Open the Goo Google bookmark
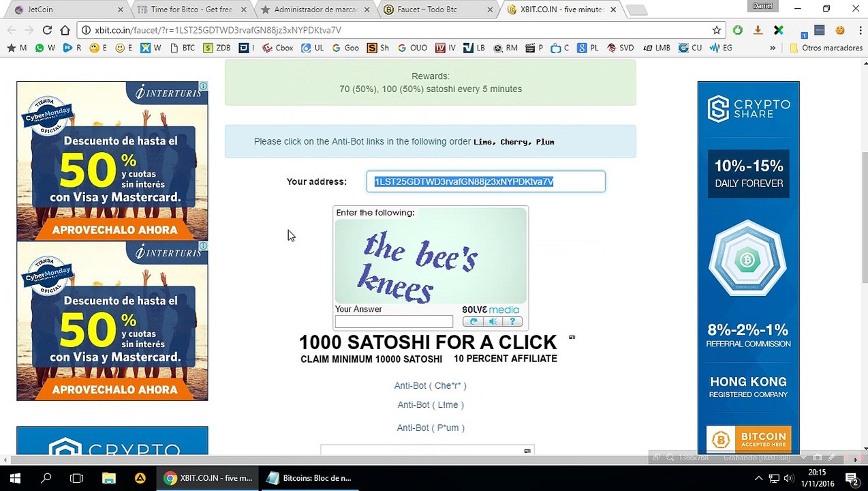The width and height of the screenshot is (868, 491). (x=345, y=48)
